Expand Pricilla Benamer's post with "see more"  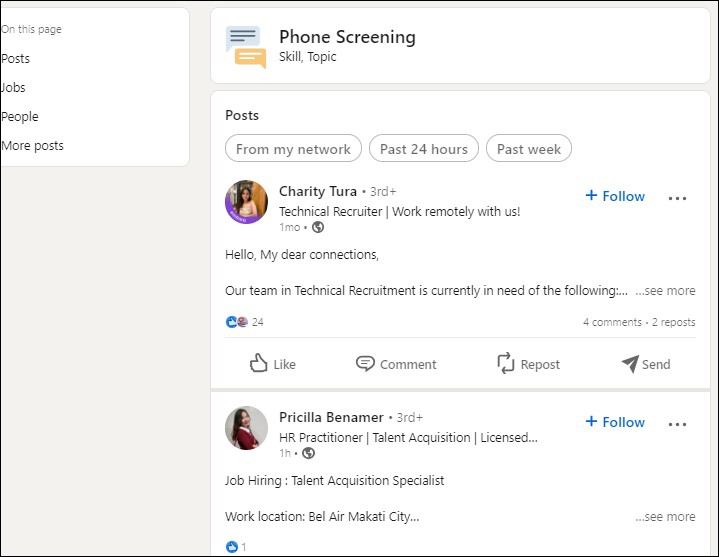667,517
